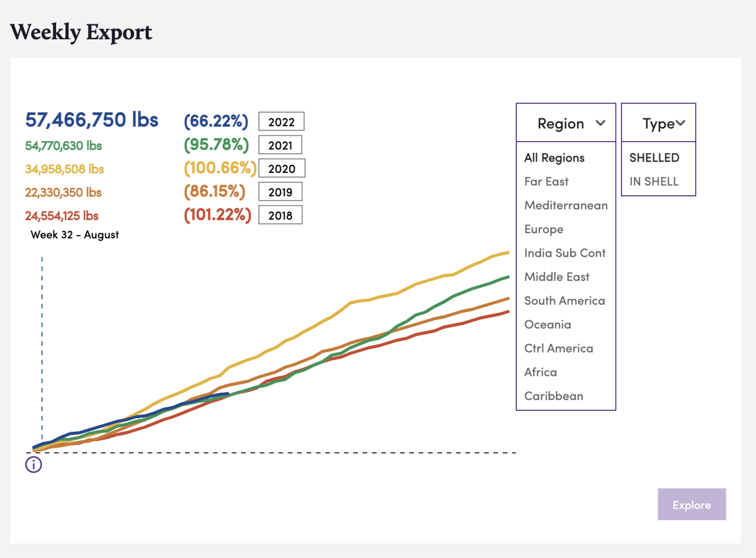
Task: Pick Europe in the region list
Action: [543, 229]
